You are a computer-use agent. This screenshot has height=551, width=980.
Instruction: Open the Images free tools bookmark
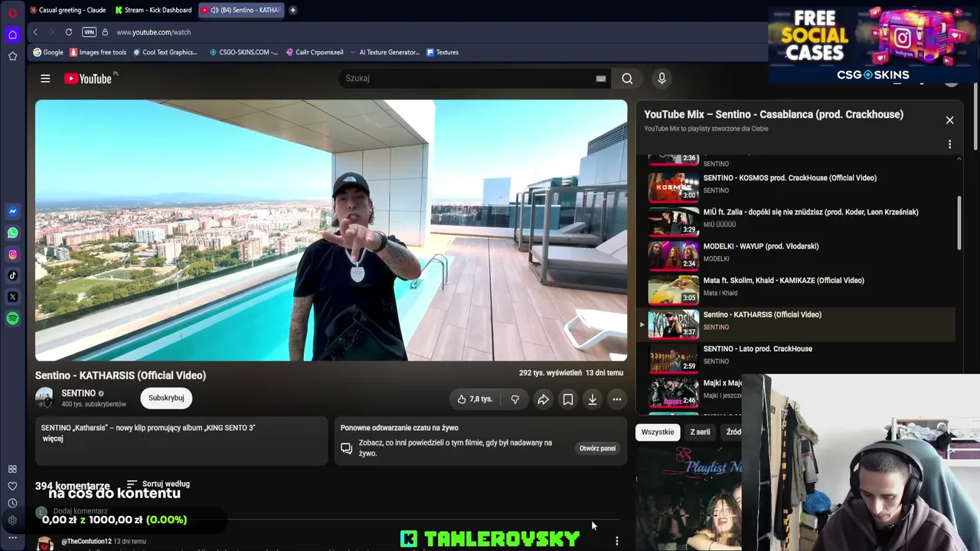point(98,52)
